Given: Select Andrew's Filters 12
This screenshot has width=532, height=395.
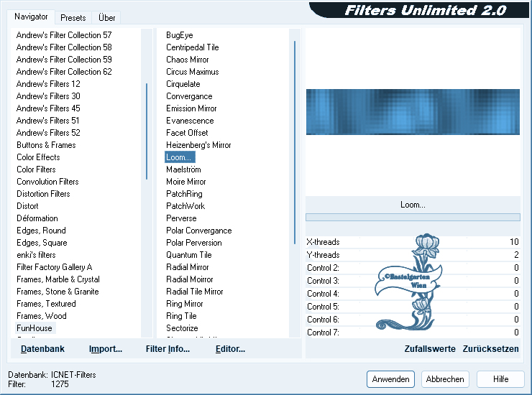Looking at the screenshot, I should click(48, 84).
